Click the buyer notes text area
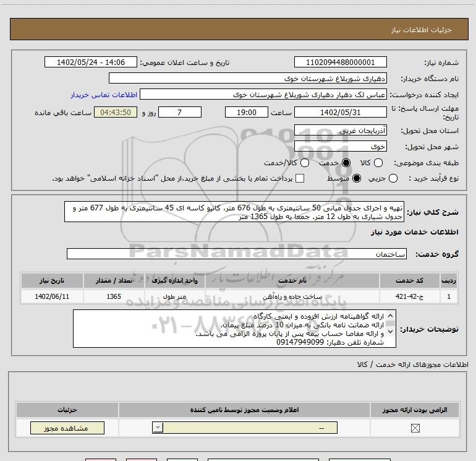The image size is (476, 461). coord(234,329)
